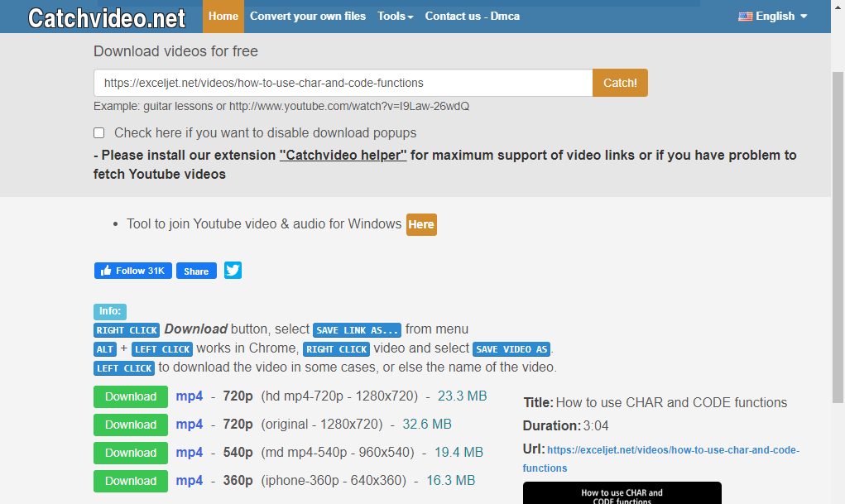The width and height of the screenshot is (845, 504).
Task: Open the Catchvideo helper extension link
Action: (343, 155)
